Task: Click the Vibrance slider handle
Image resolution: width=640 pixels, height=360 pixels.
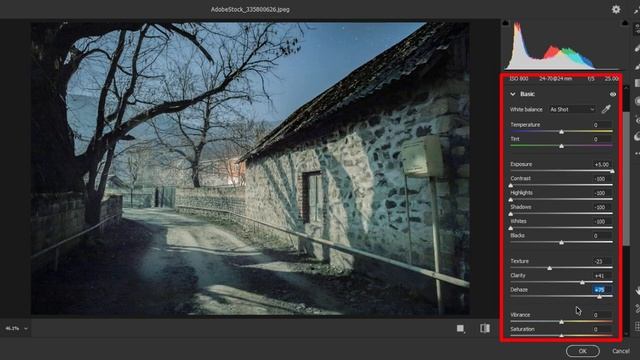Action: tap(562, 322)
